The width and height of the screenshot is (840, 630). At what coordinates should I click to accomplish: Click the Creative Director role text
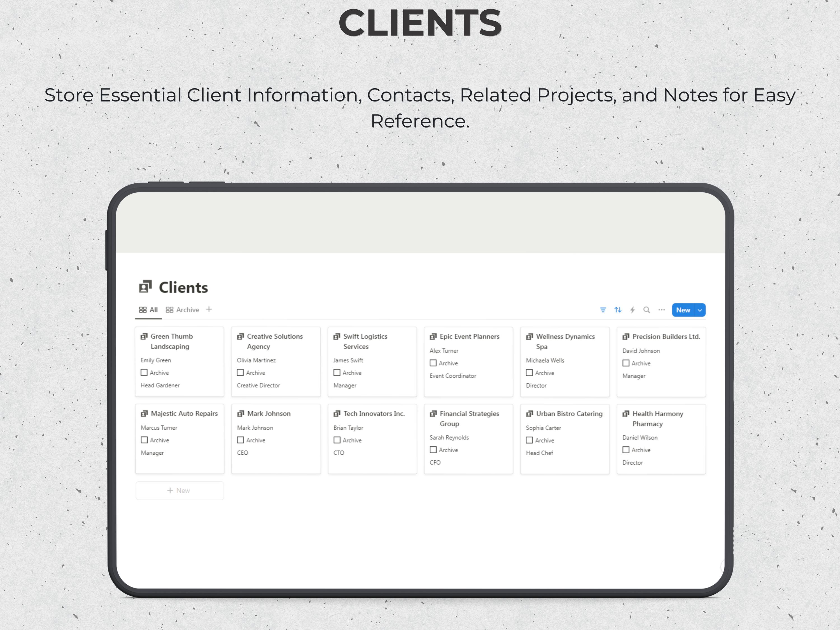pos(258,385)
